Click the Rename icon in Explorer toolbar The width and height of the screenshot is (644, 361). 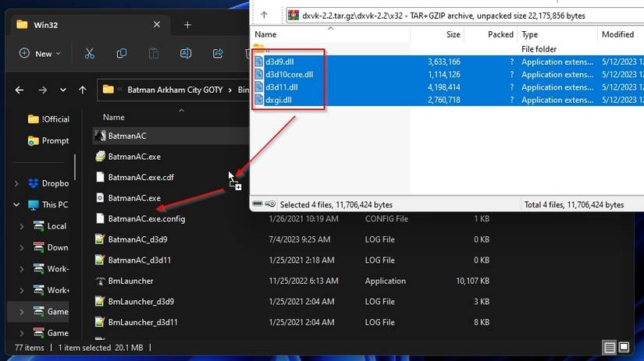tap(186, 54)
